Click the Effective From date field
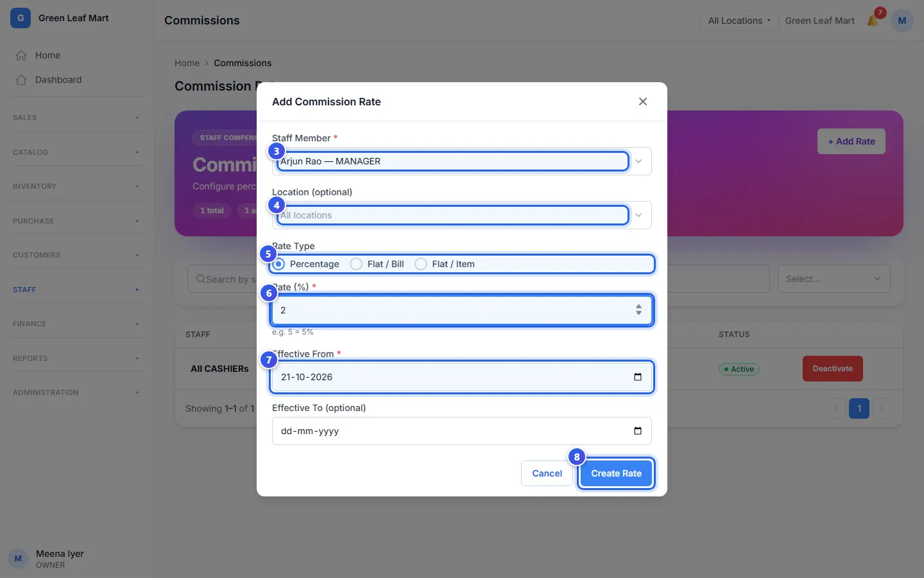Image resolution: width=924 pixels, height=578 pixels. pyautogui.click(x=462, y=377)
